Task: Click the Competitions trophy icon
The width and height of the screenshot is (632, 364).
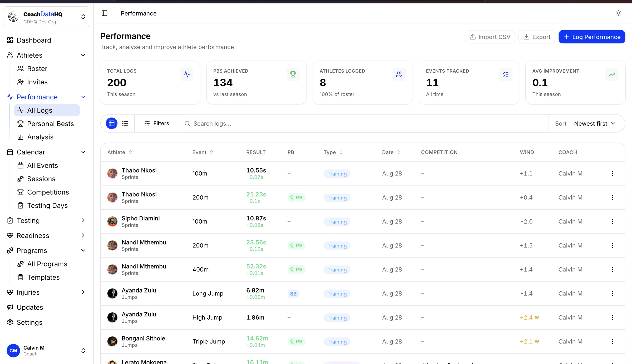Action: (x=21, y=192)
